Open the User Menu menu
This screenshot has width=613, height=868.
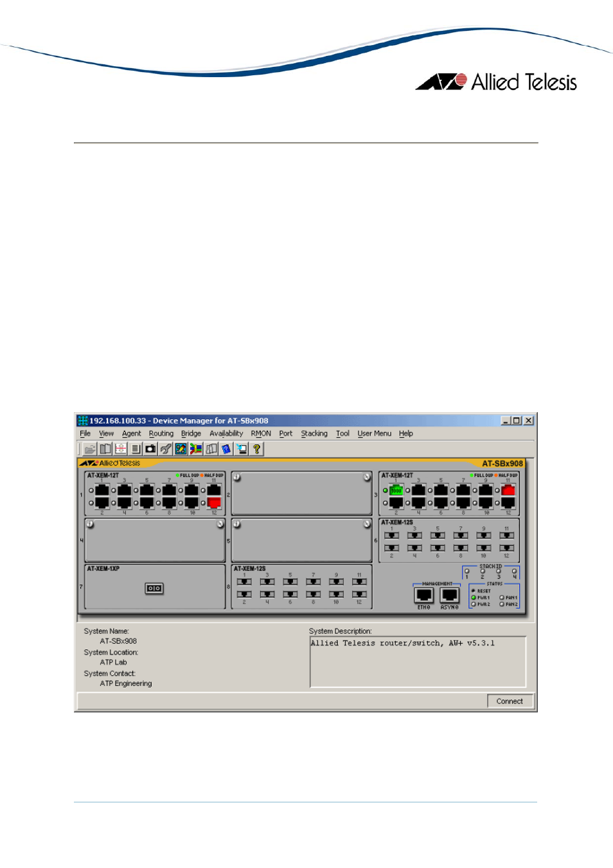pyautogui.click(x=374, y=433)
